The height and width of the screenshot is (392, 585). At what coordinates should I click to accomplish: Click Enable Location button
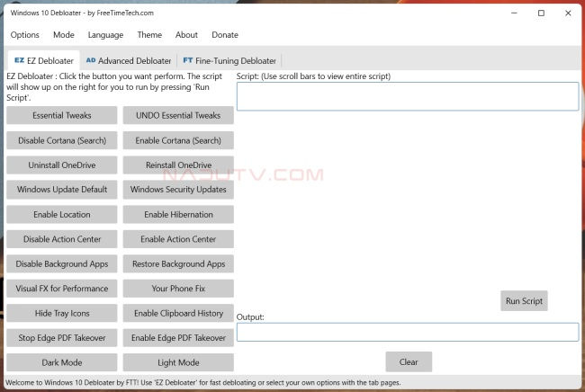[x=62, y=215]
